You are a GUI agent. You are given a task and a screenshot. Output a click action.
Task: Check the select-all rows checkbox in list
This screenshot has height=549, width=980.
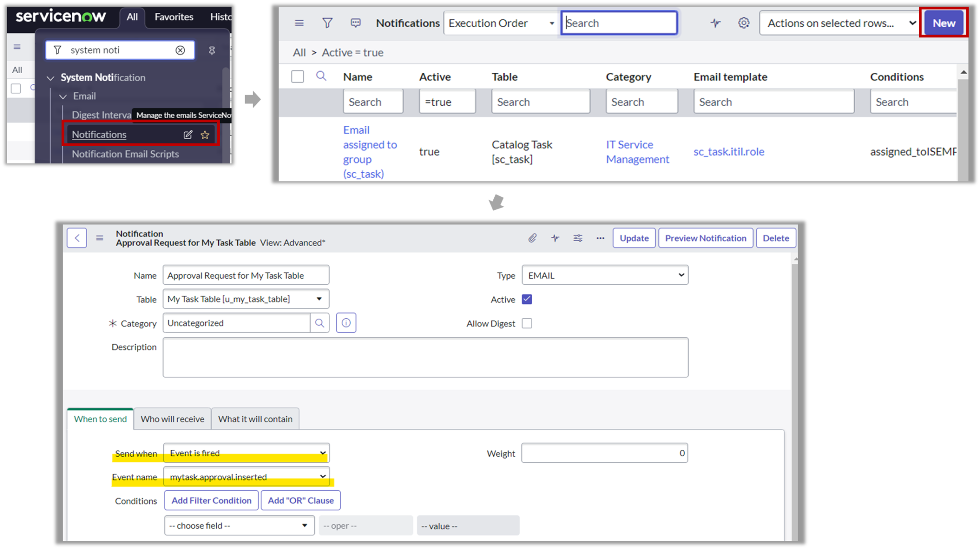298,77
